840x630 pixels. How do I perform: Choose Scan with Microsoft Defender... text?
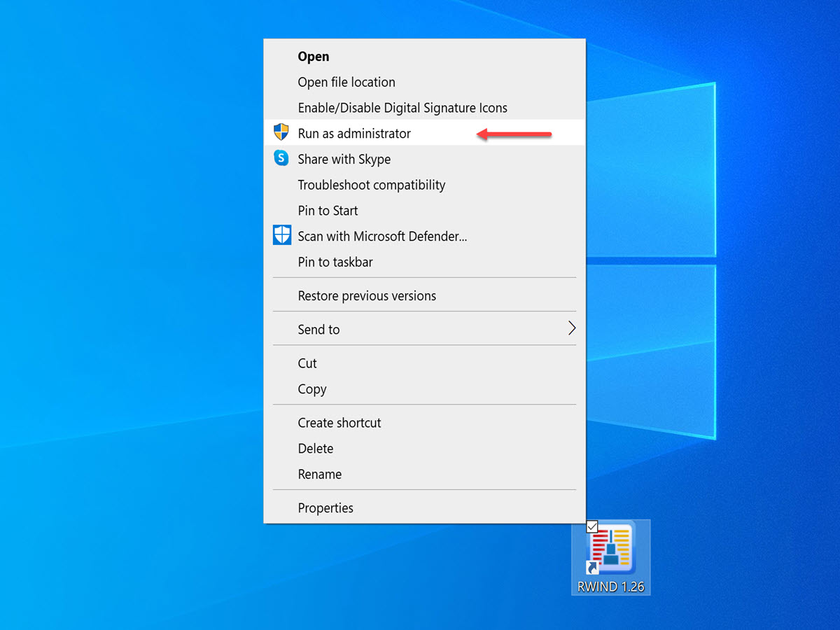(383, 237)
